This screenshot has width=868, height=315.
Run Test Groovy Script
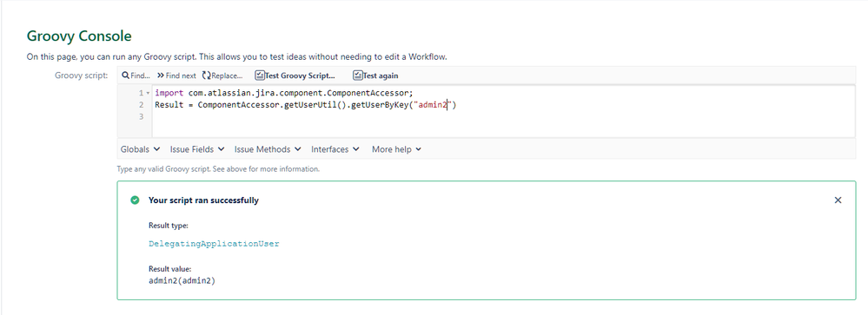coord(295,75)
